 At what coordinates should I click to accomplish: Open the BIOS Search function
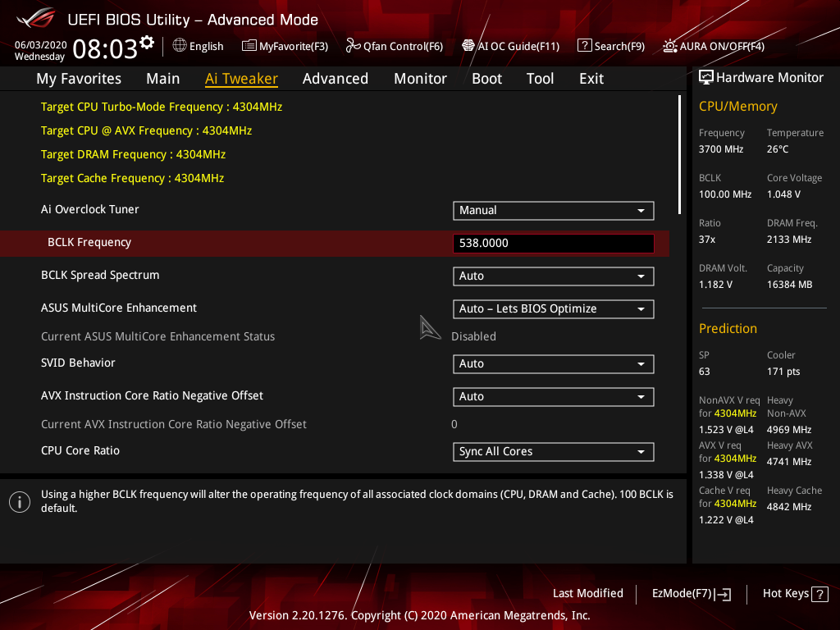click(610, 46)
